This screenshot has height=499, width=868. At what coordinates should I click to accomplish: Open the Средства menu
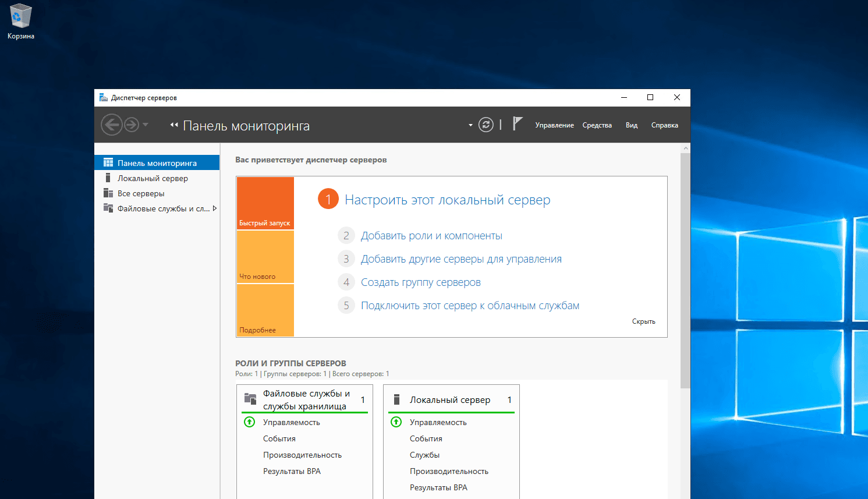597,125
